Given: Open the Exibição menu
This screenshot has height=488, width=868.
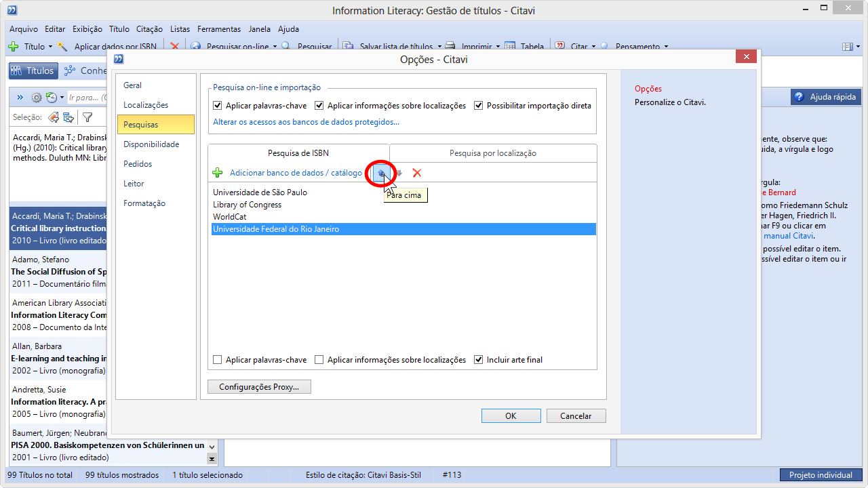Looking at the screenshot, I should coord(87,29).
